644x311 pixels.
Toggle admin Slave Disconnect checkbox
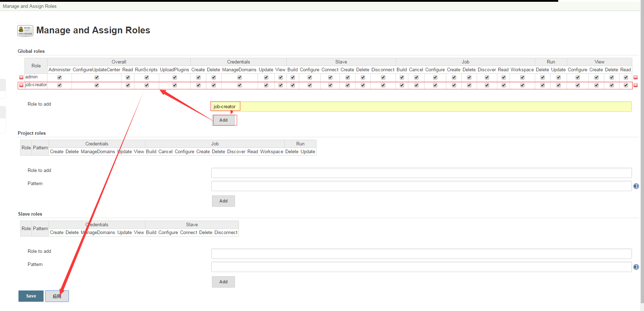383,77
